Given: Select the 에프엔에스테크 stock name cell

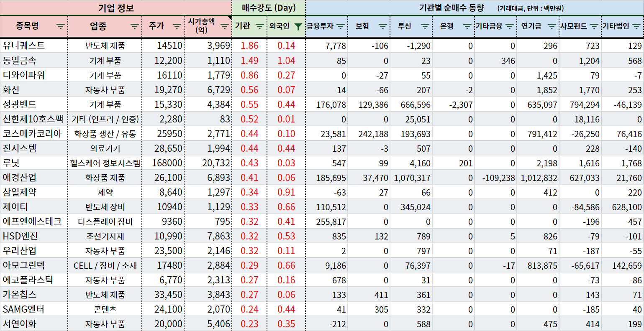Looking at the screenshot, I should 34,221.
